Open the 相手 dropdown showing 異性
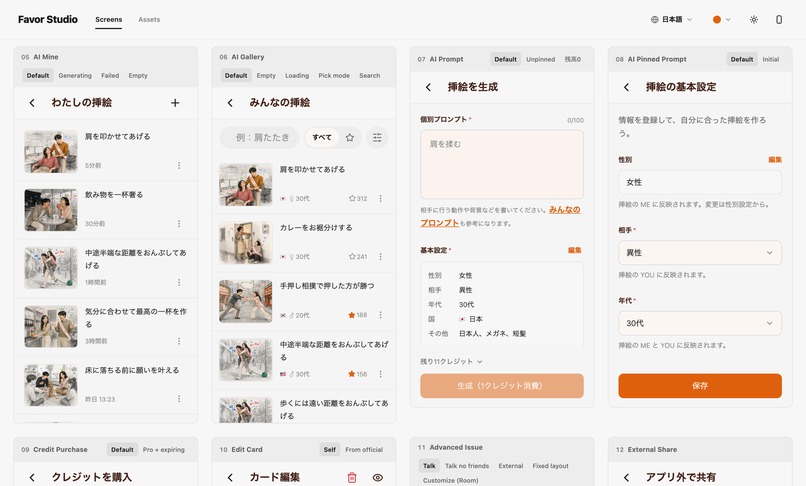Image resolution: width=806 pixels, height=486 pixels. (x=700, y=253)
